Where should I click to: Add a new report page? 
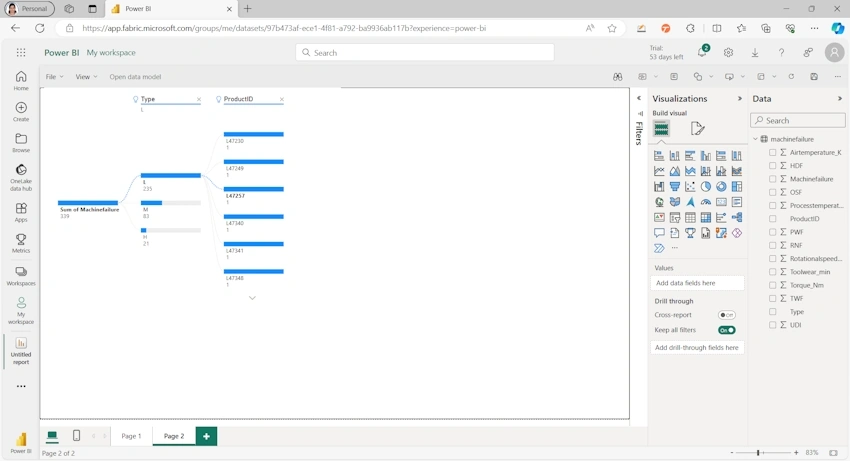click(x=206, y=436)
